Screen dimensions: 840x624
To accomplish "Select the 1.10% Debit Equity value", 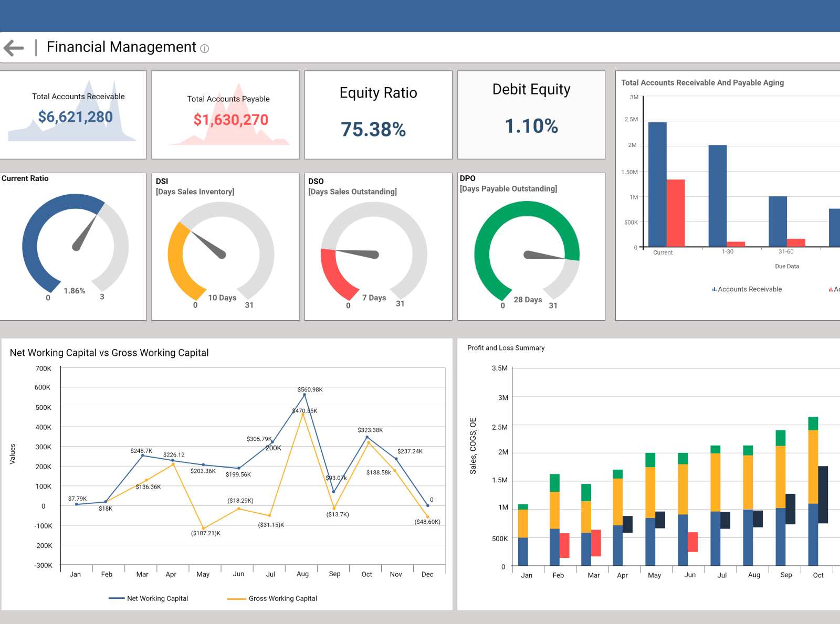I will tap(531, 126).
